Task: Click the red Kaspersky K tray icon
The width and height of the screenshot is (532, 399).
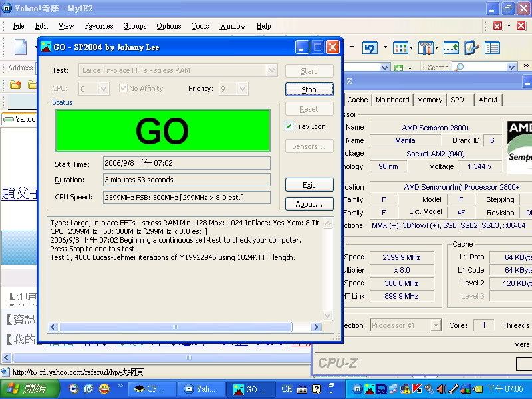Action: tap(417, 389)
